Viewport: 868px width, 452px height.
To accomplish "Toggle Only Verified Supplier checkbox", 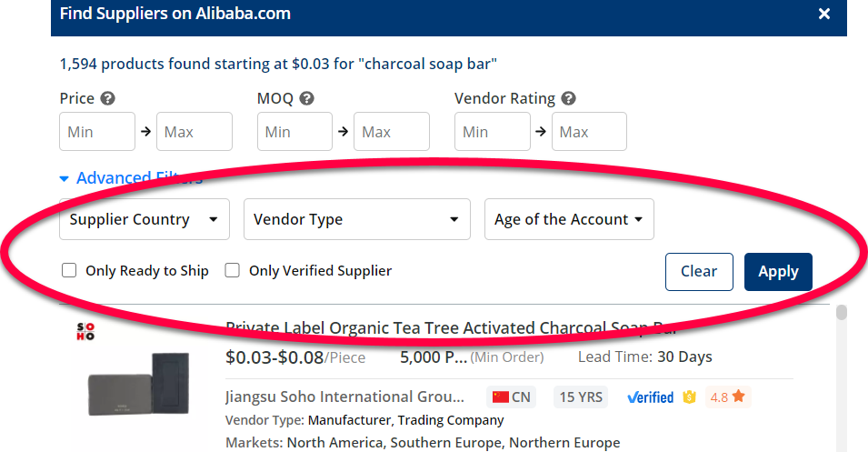I will click(232, 270).
